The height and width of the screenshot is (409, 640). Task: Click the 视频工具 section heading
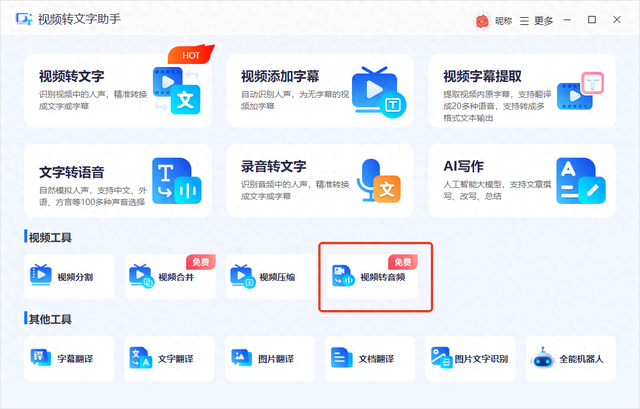(x=50, y=238)
